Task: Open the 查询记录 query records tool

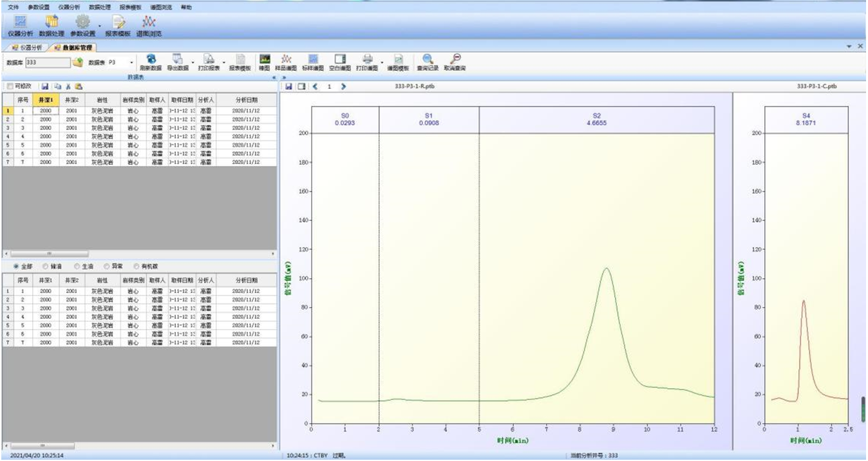Action: tap(427, 59)
